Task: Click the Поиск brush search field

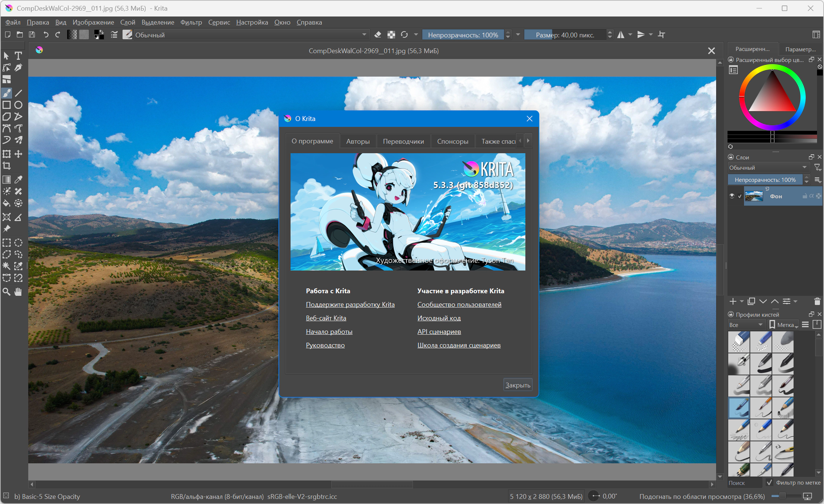Action: point(745,483)
